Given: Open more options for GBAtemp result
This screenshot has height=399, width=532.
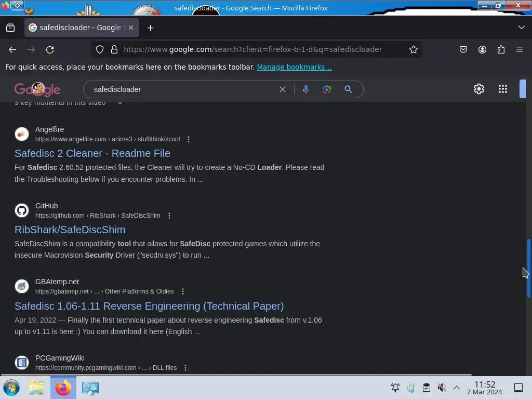Looking at the screenshot, I should tap(183, 291).
